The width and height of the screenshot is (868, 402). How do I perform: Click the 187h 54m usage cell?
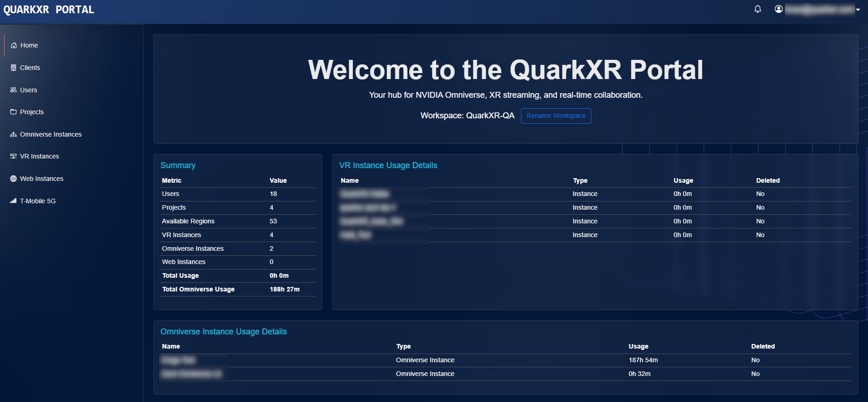pos(643,360)
